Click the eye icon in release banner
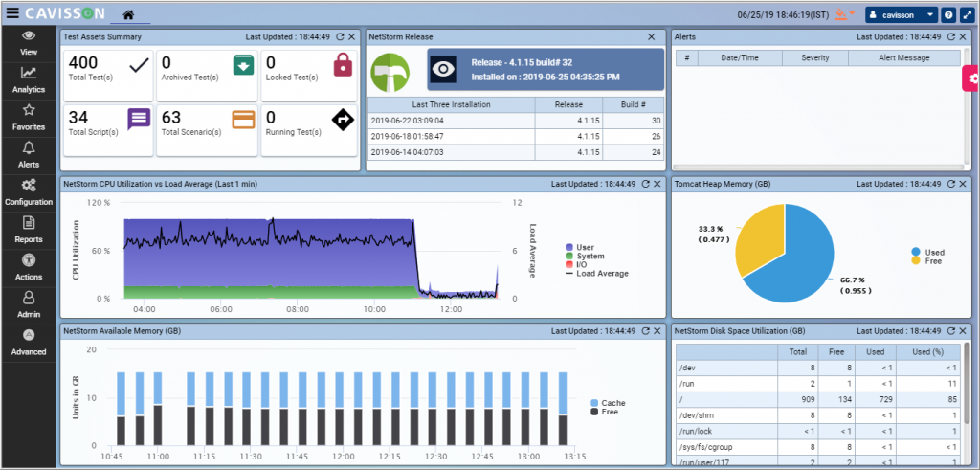The width and height of the screenshot is (980, 470). [x=443, y=69]
